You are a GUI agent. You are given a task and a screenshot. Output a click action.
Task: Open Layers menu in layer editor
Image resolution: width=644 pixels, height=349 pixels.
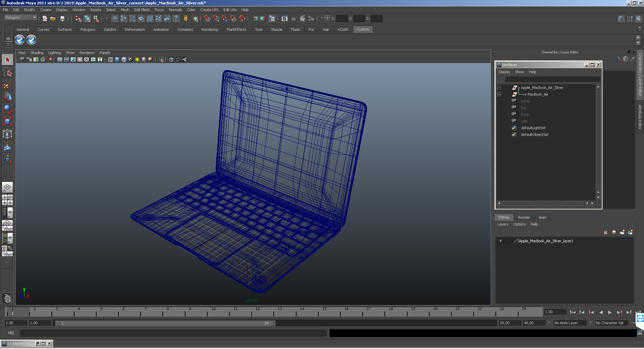502,224
